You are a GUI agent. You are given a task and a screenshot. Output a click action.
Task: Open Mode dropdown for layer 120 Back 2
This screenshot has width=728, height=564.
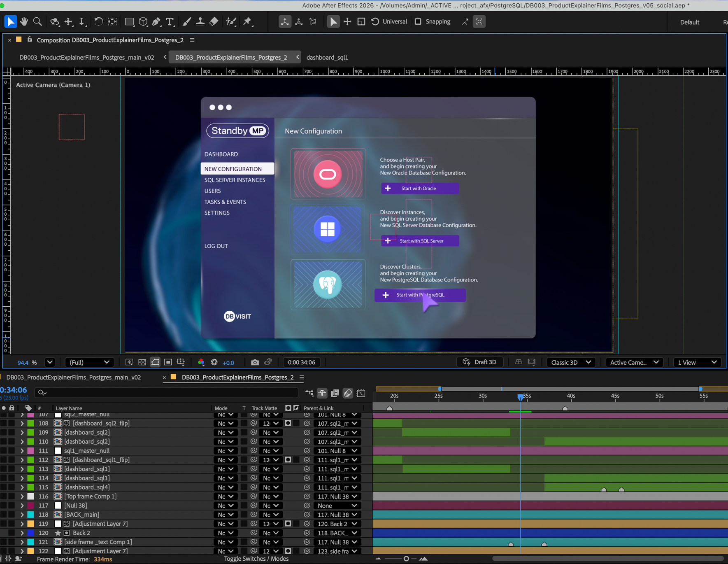(226, 533)
